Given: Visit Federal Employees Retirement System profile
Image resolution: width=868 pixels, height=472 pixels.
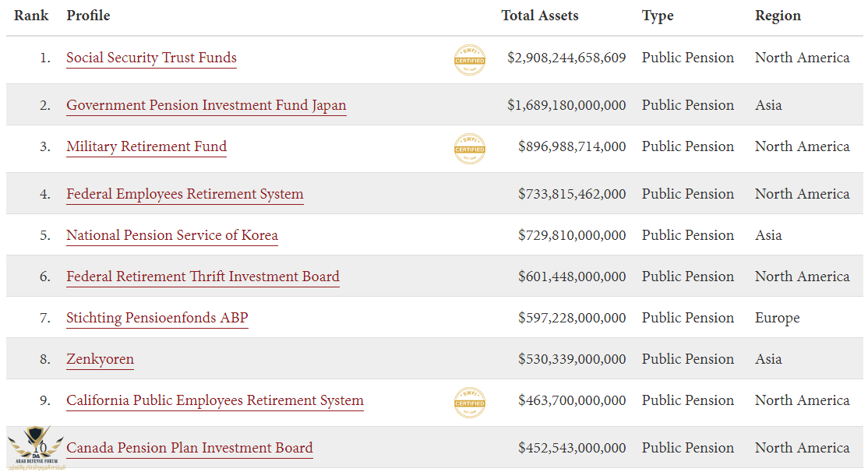Looking at the screenshot, I should tap(185, 194).
